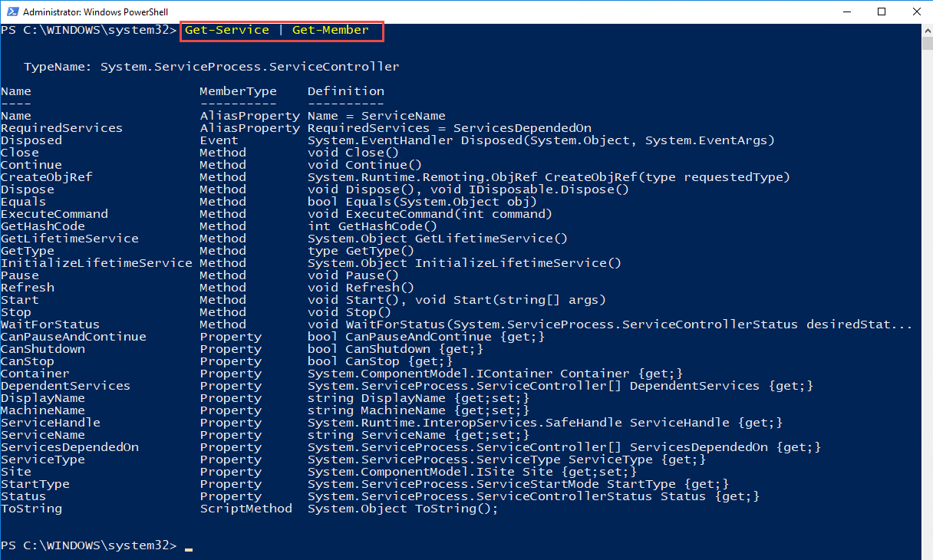Click the 'ServiceType' property name
This screenshot has width=933, height=560.
coord(43,460)
